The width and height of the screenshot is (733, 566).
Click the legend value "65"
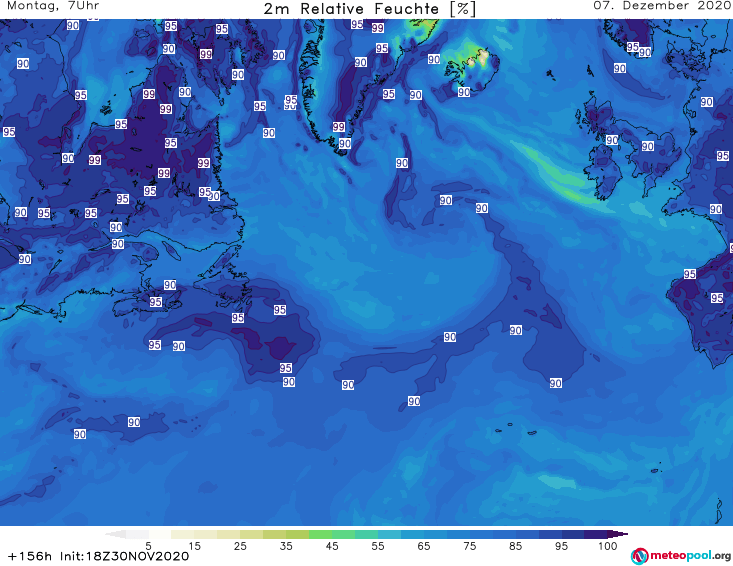pos(424,546)
